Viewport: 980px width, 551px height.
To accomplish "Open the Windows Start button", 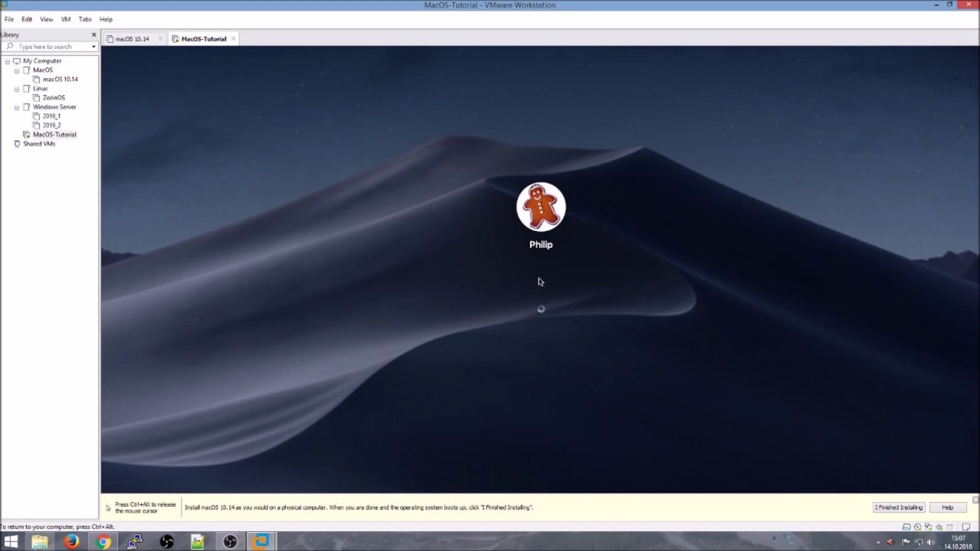I will pyautogui.click(x=11, y=542).
